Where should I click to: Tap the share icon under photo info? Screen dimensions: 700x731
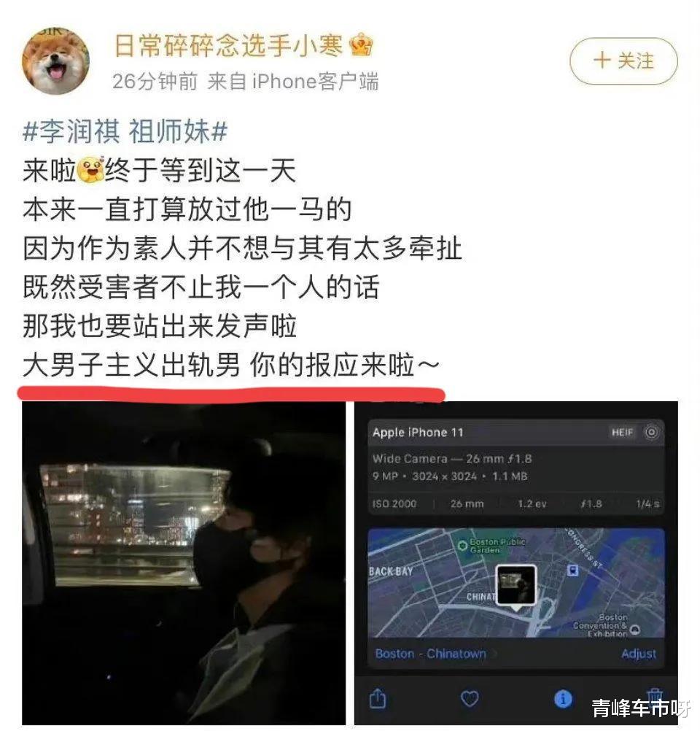tap(378, 698)
